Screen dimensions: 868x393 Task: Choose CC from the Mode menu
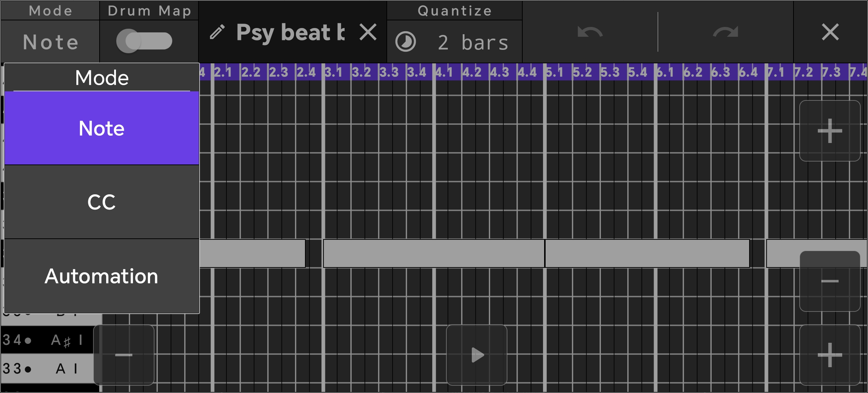(x=102, y=202)
